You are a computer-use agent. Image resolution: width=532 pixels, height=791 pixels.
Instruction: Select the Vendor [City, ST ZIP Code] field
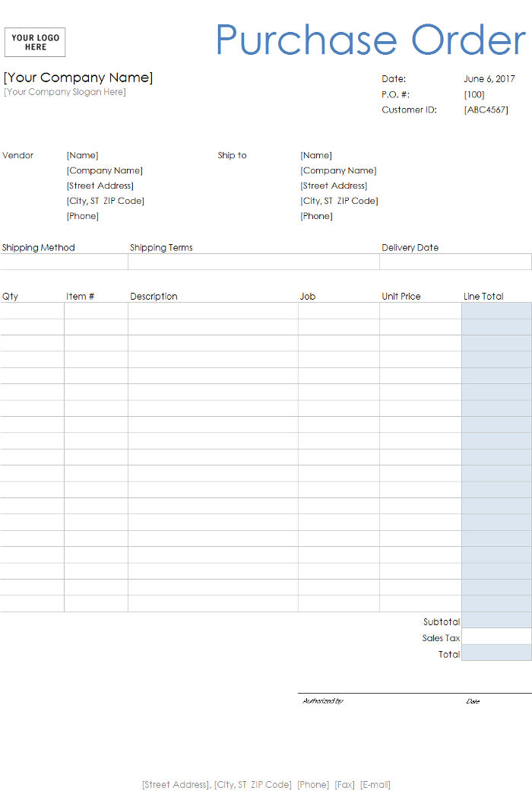(x=106, y=201)
